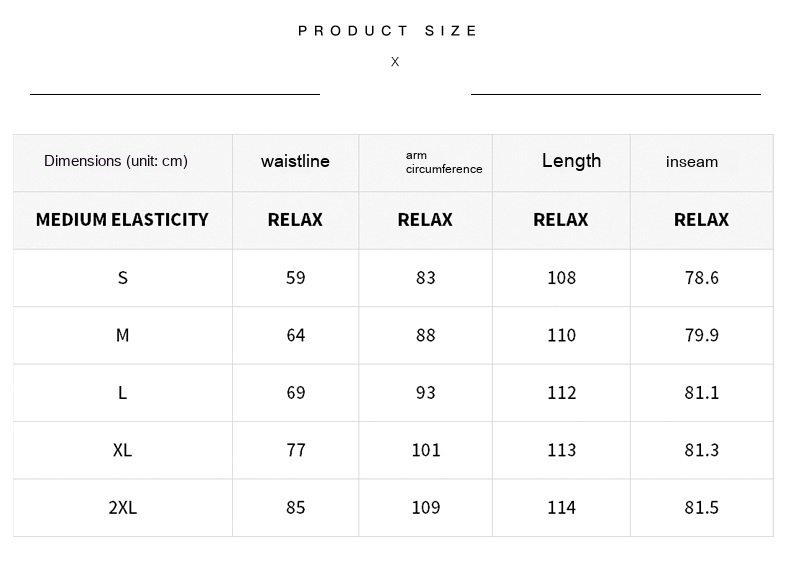
Task: Select the S size row label
Action: pos(123,278)
